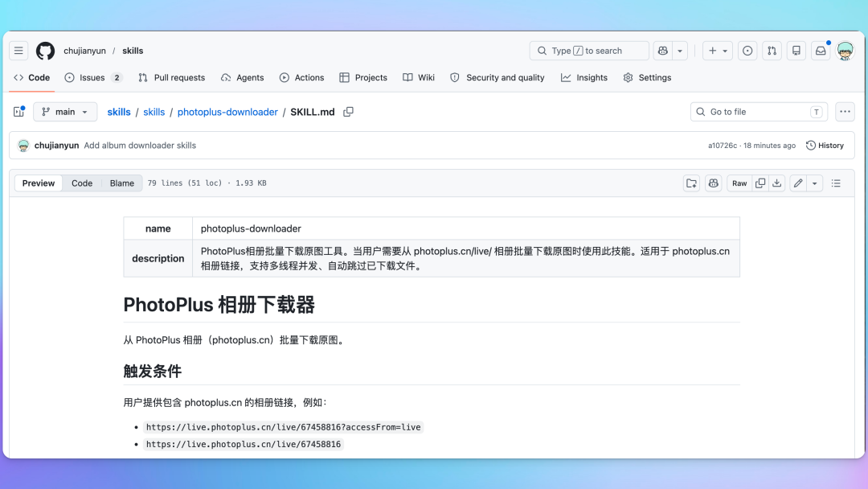This screenshot has height=489, width=868.
Task: Open the repositories icon in header
Action: (796, 51)
